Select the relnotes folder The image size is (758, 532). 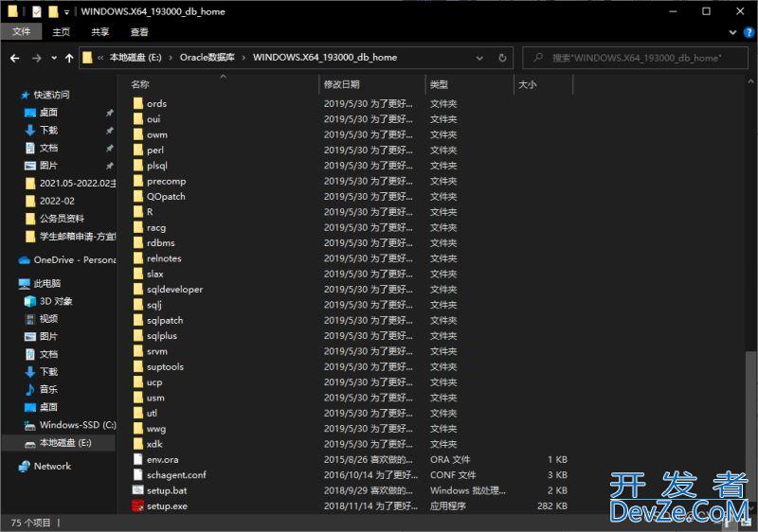(x=164, y=258)
